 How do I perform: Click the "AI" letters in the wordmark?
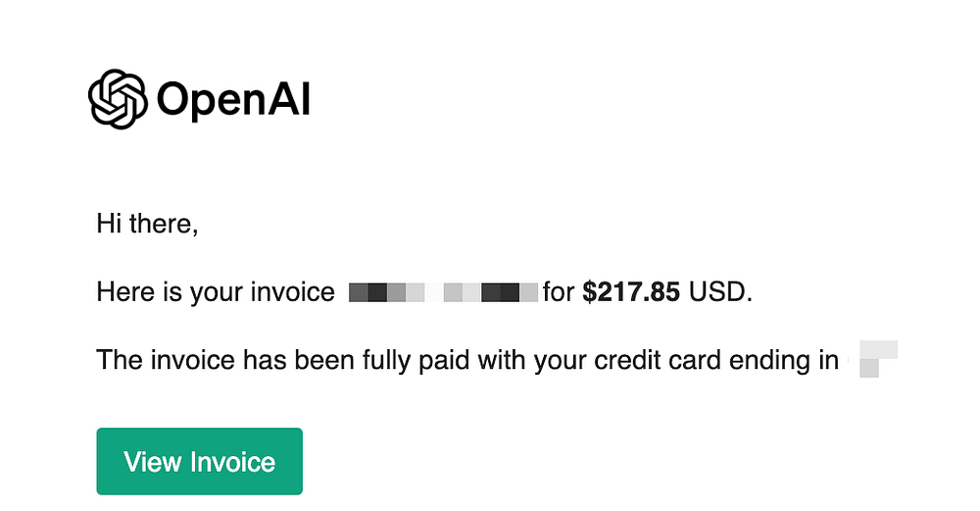[x=289, y=98]
